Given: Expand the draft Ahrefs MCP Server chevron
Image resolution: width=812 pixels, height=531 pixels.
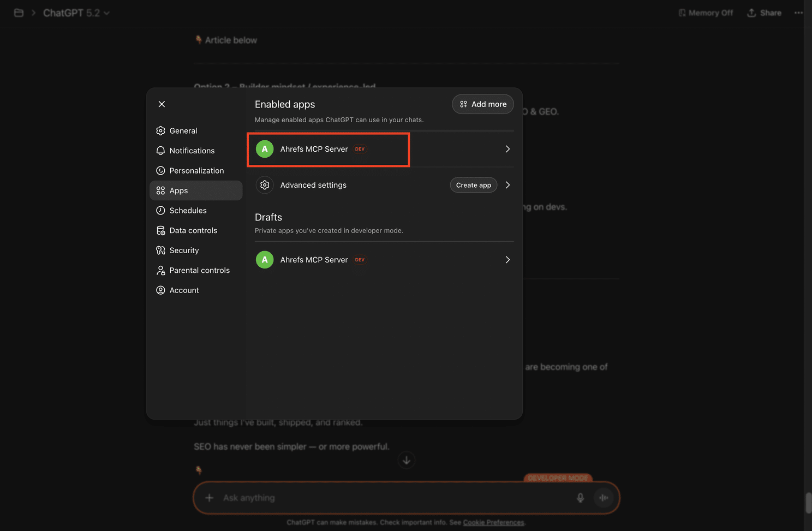Looking at the screenshot, I should [x=507, y=260].
